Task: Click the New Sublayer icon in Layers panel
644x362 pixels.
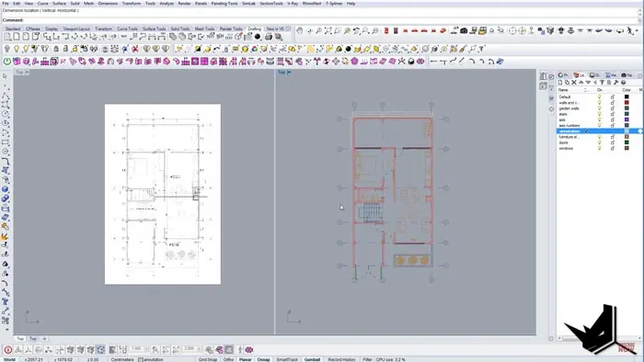Action: 568,83
